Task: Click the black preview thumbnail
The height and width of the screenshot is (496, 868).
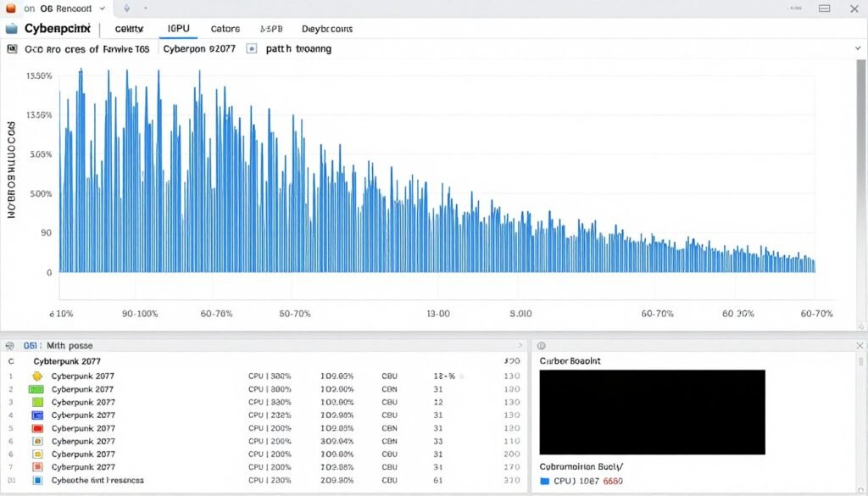Action: 652,412
